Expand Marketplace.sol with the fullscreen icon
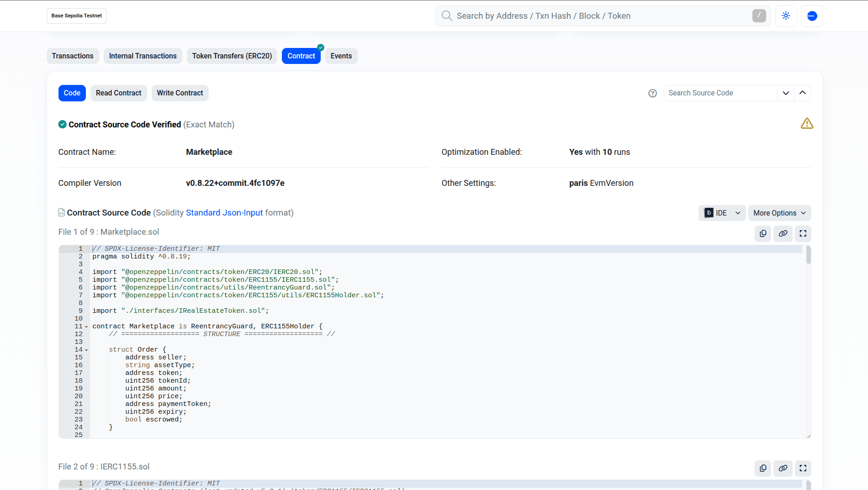 tap(803, 233)
